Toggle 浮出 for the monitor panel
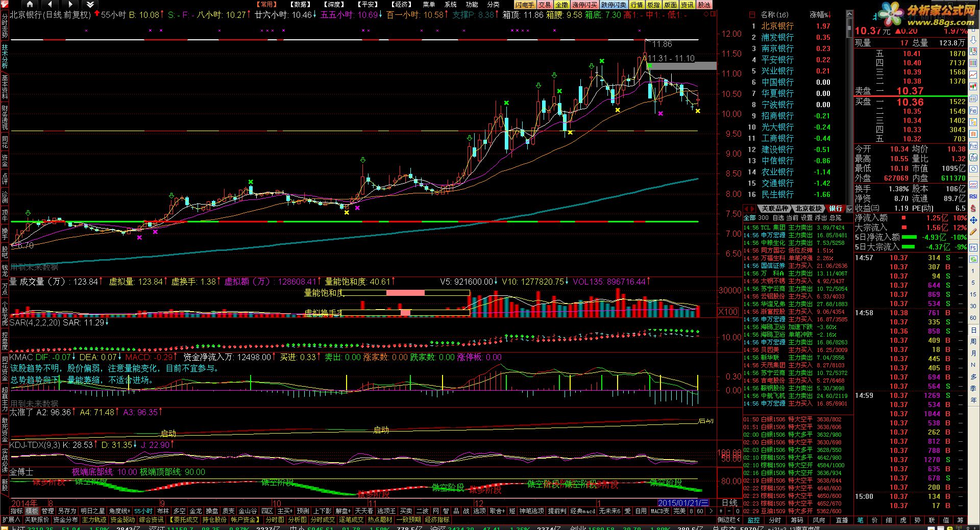The width and height of the screenshot is (980, 530). (821, 218)
